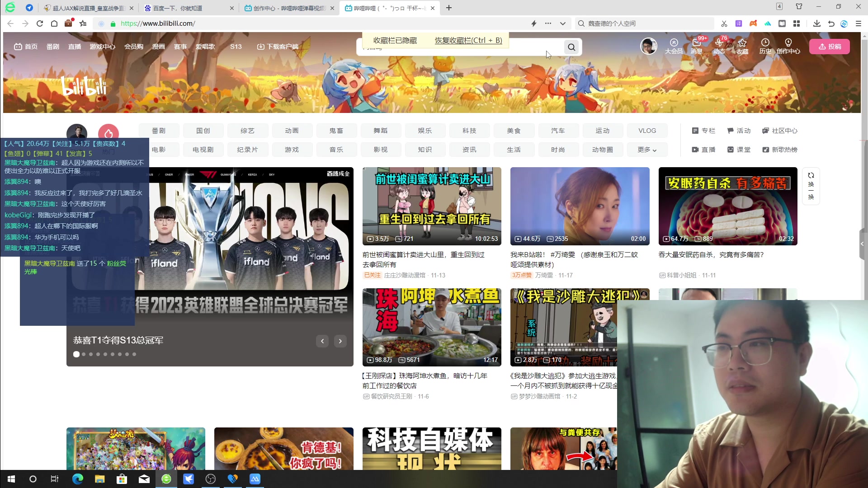Switch to the 创作中心 browser tab
Screen dimensions: 868x488
point(289,8)
